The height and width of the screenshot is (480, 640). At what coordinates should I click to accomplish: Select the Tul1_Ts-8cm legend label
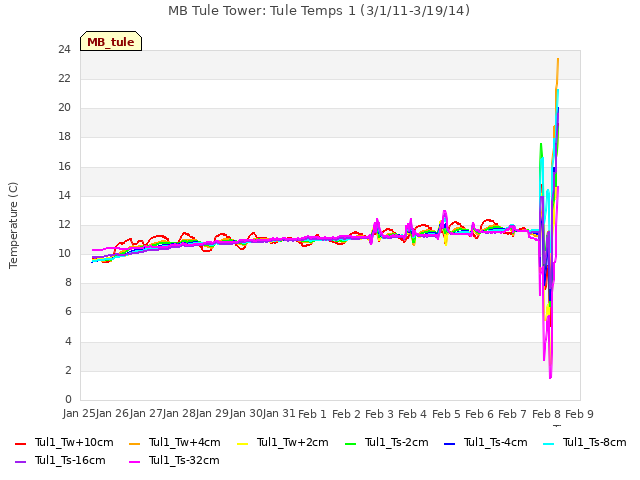(595, 442)
